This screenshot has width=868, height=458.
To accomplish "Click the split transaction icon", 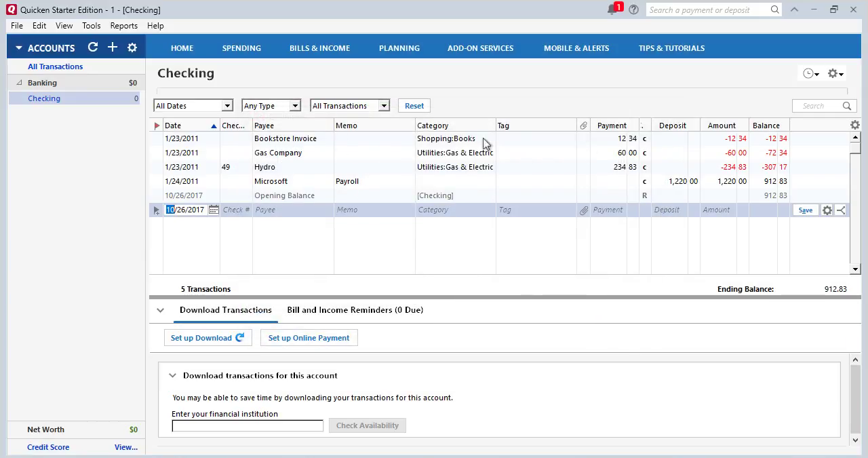I will [841, 210].
